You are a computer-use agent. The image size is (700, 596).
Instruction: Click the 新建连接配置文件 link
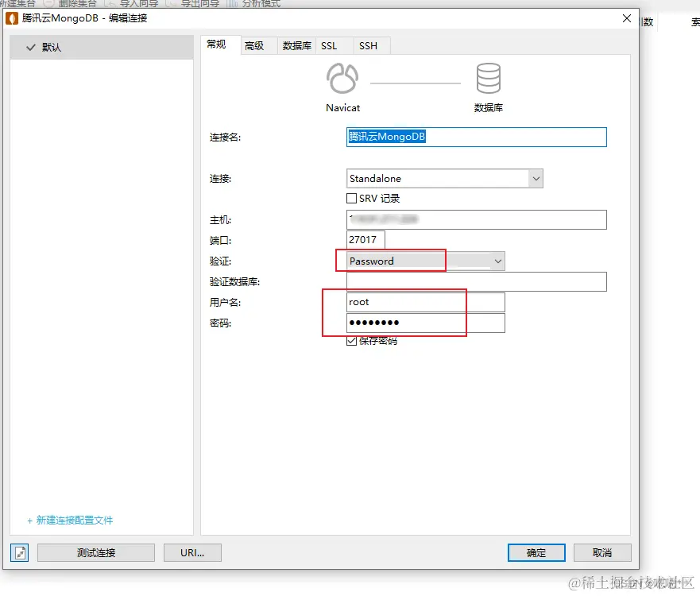coord(70,520)
